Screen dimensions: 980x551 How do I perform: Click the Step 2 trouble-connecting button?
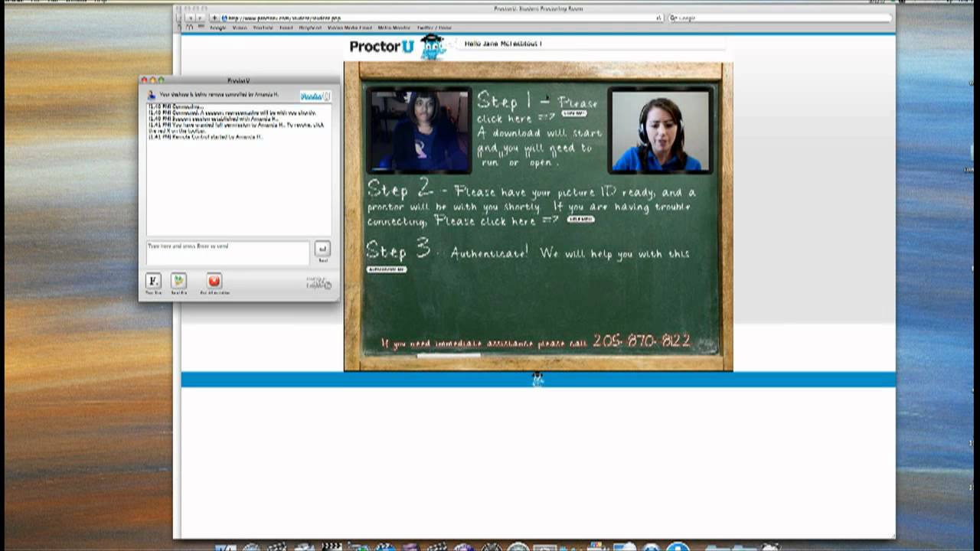(x=580, y=219)
